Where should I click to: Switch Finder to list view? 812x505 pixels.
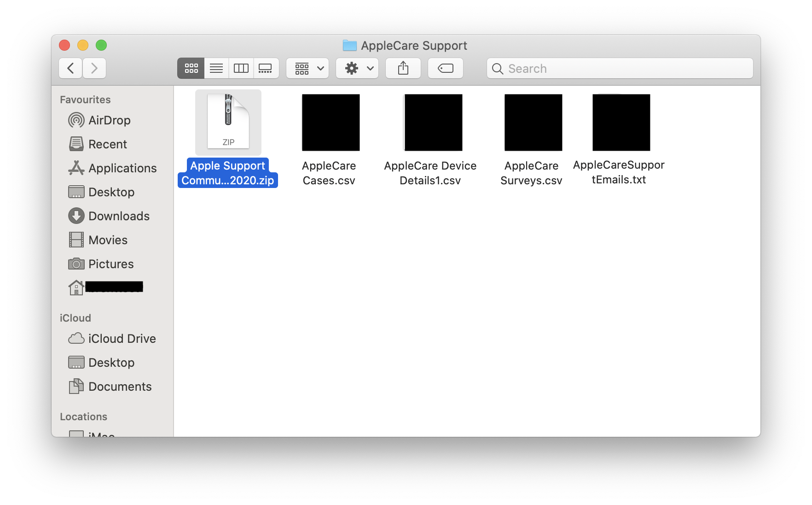click(216, 69)
